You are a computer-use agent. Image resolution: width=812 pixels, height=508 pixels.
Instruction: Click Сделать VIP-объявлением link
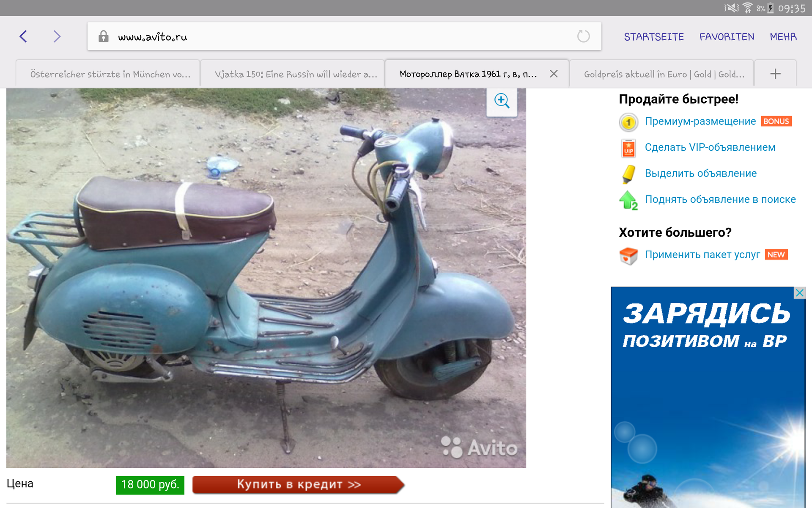[710, 147]
